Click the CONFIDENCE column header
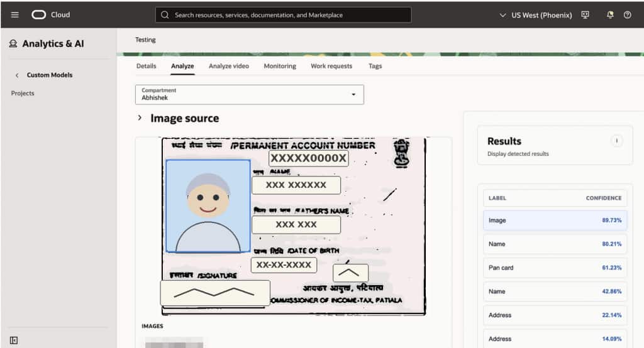The image size is (644, 348). point(603,198)
